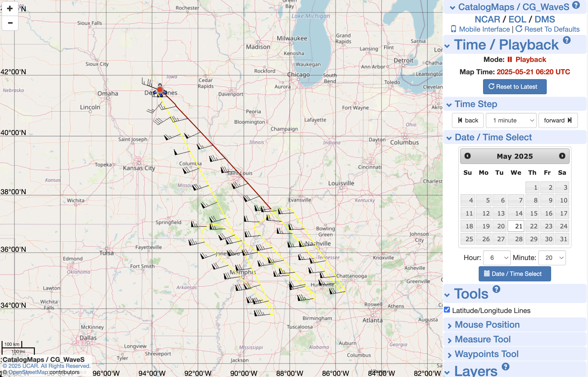
Task: Click the Dallas label on the map
Action: 88,338
